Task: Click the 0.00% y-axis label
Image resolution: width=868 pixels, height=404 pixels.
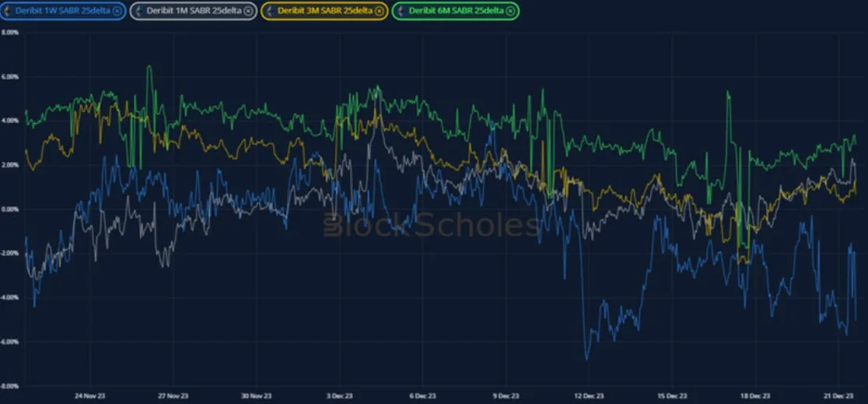Action: coord(10,209)
